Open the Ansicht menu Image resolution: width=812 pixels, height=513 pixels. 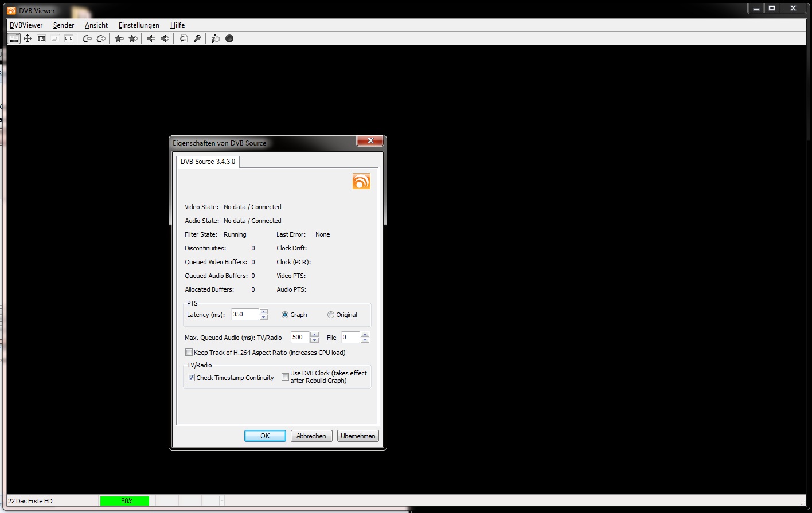pyautogui.click(x=96, y=25)
